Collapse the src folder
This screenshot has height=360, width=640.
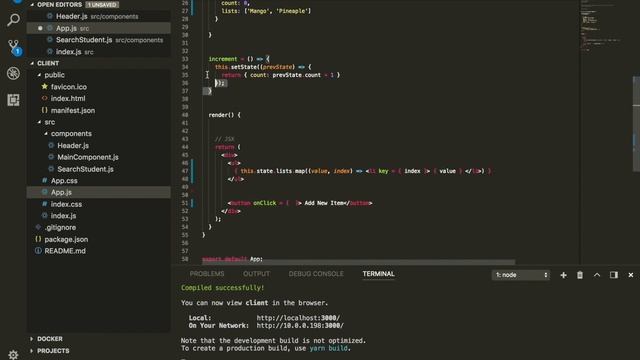(x=49, y=122)
